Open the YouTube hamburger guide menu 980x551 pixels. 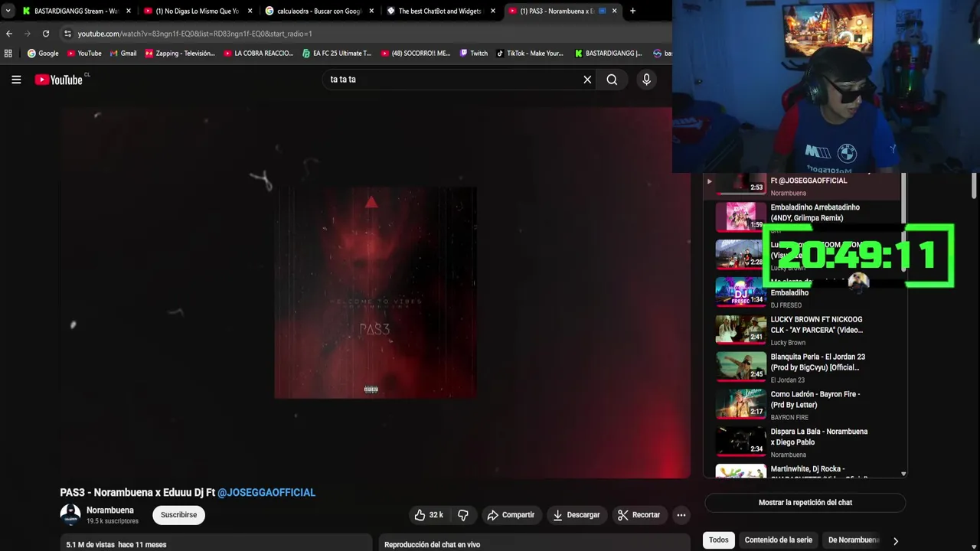pyautogui.click(x=16, y=80)
